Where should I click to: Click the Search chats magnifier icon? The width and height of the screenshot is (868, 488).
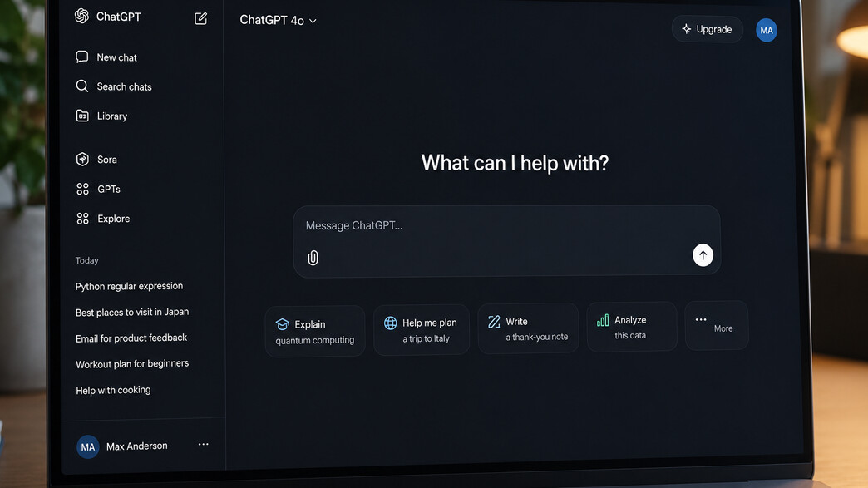[x=82, y=86]
